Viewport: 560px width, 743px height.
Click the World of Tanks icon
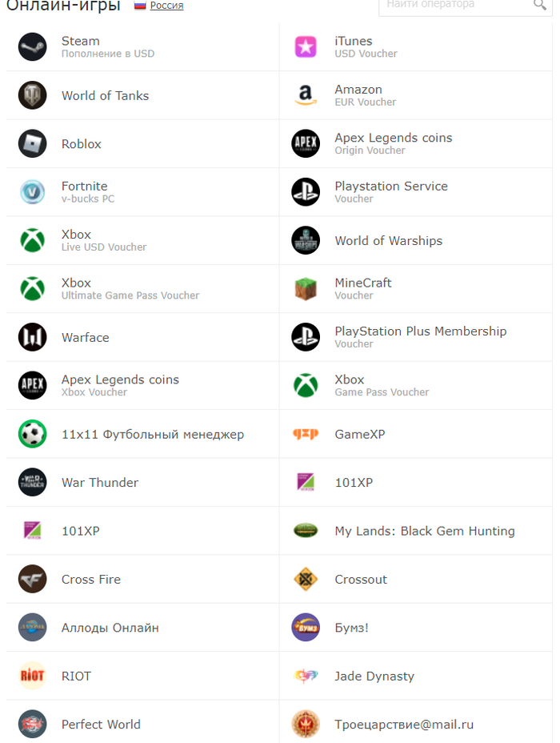point(33,95)
